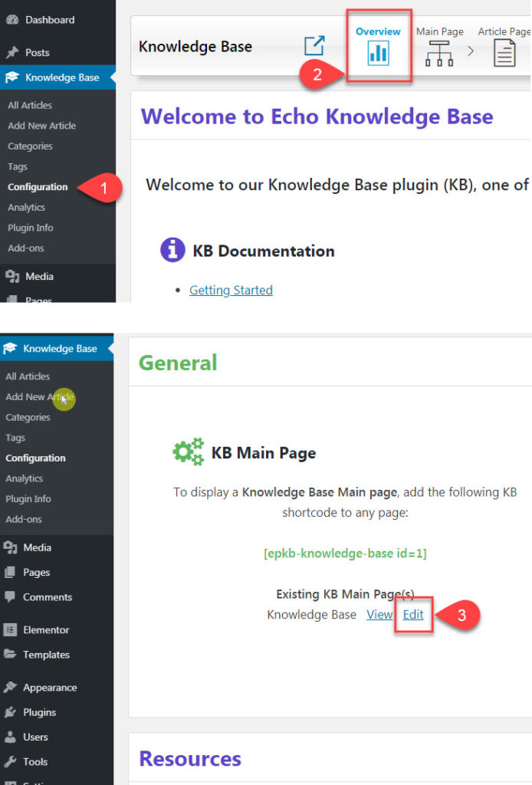Open Plugin Info in the upper sidebar
The width and height of the screenshot is (532, 785).
point(30,228)
